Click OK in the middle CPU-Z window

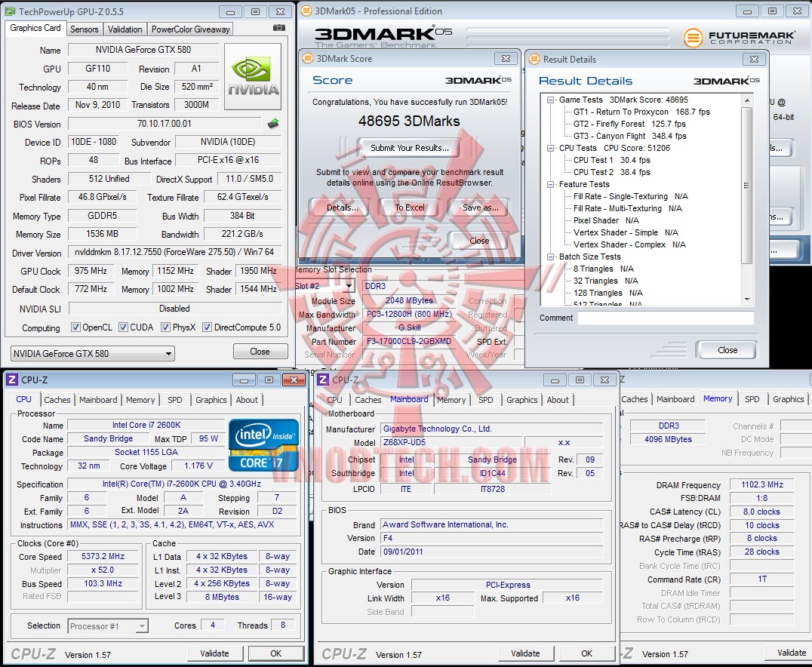click(x=586, y=653)
